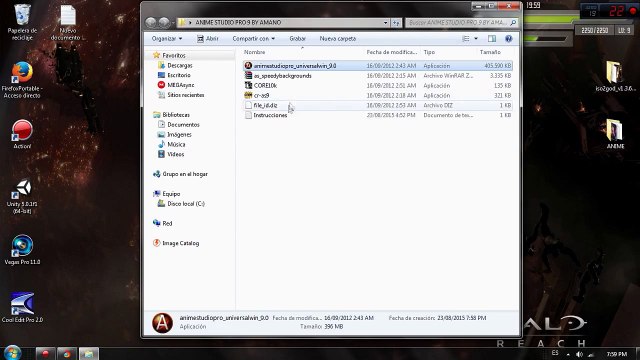Toggle the preview pane button
Screen dimensions: 640x360
click(x=492, y=38)
